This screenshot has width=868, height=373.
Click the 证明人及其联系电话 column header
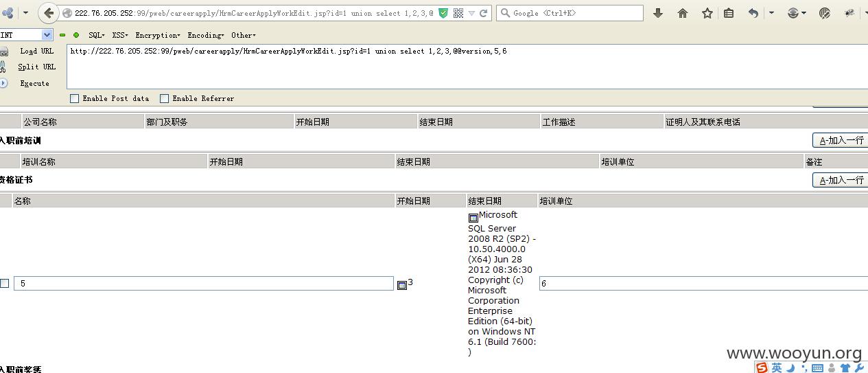766,122
